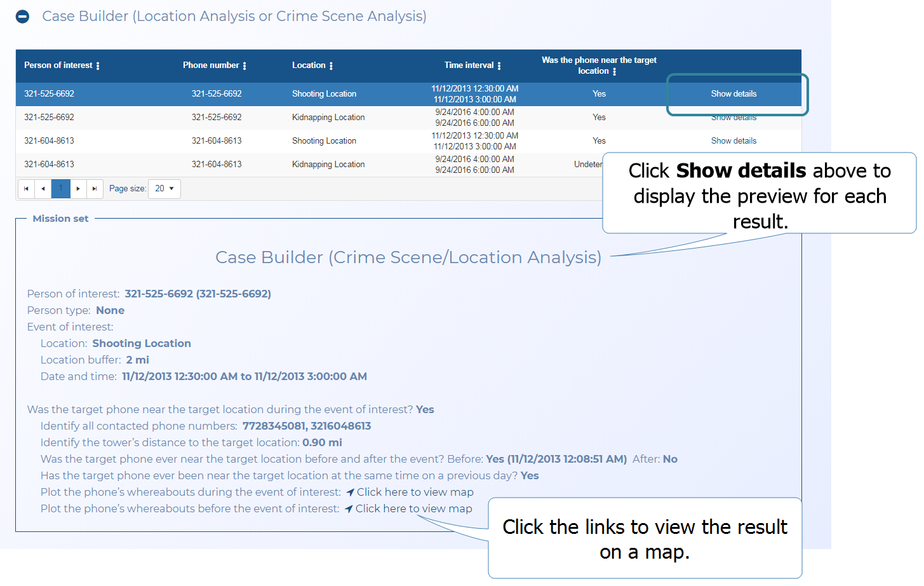Open Time interval column options menu
Image resolution: width=924 pixels, height=586 pixels.
click(x=499, y=66)
